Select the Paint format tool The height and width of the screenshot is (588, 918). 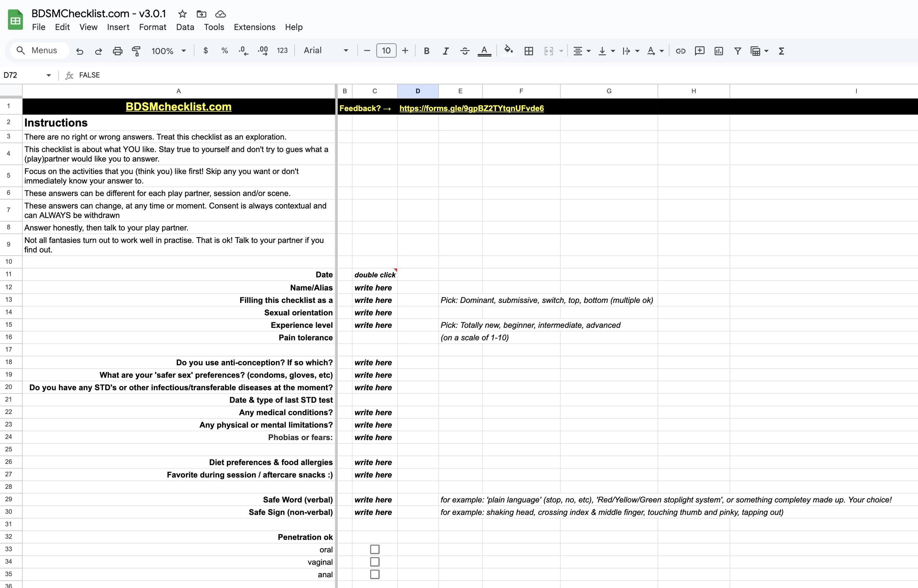click(136, 50)
